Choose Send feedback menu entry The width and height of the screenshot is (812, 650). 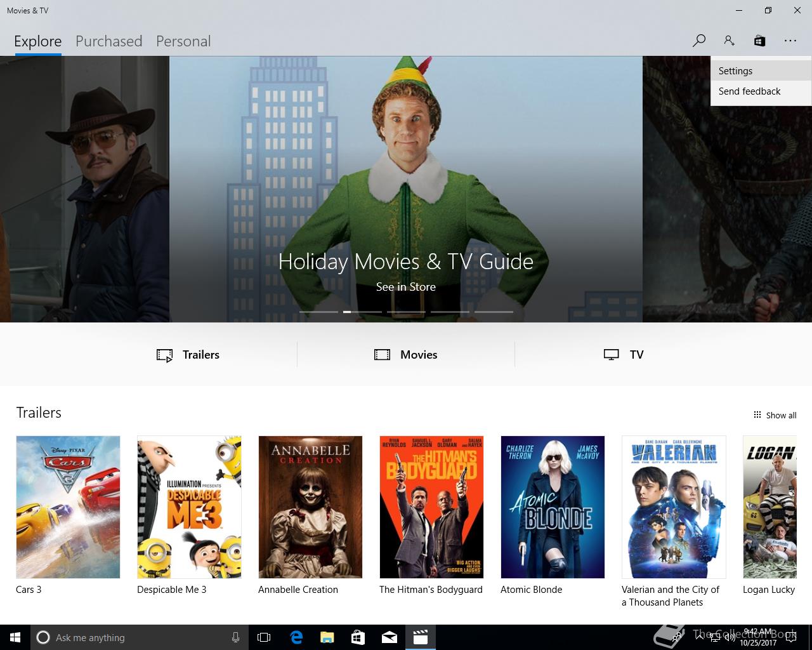coord(761,91)
